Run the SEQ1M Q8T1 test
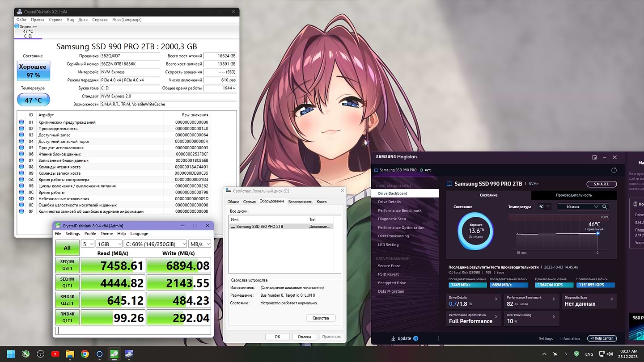This screenshot has width=644, height=362. point(67,265)
